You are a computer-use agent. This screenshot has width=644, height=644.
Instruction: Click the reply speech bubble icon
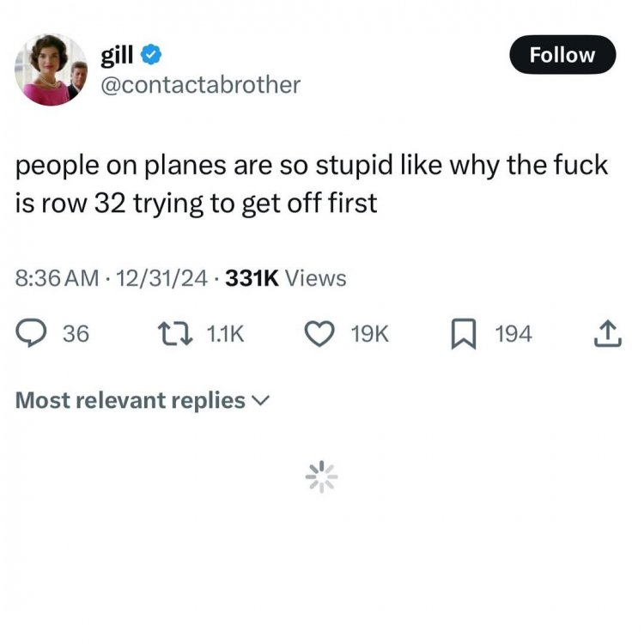coord(34,333)
